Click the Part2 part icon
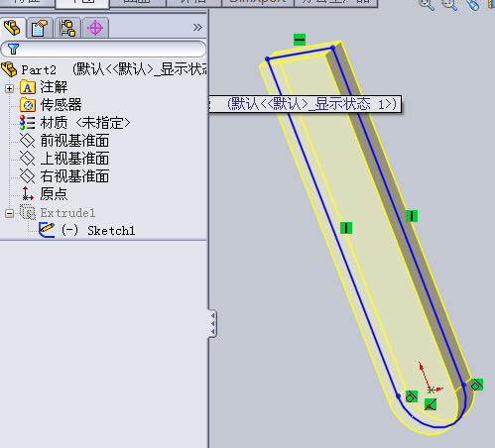The height and width of the screenshot is (448, 495). 10,69
